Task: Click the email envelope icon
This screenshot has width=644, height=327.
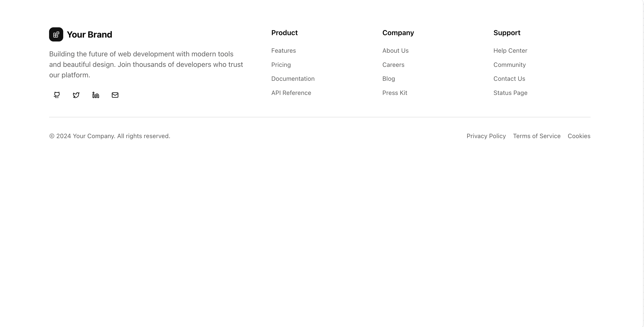Action: point(115,95)
